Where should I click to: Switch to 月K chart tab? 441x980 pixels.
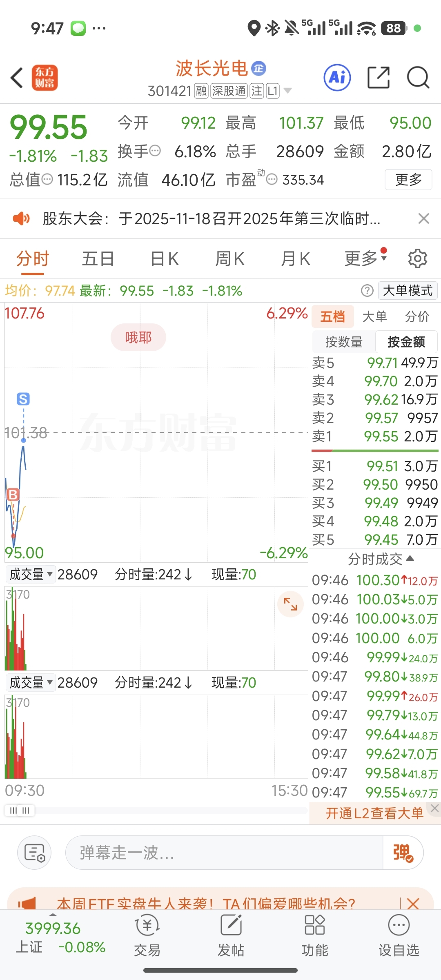click(296, 258)
